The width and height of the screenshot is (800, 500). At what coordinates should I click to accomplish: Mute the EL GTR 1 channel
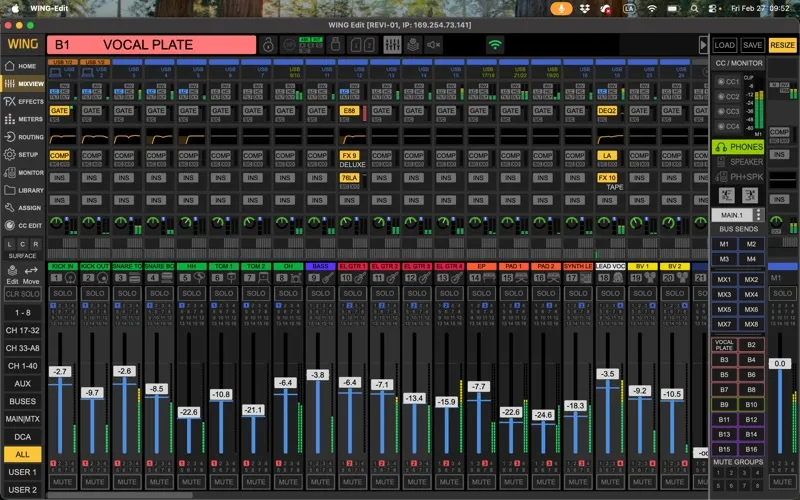[353, 482]
